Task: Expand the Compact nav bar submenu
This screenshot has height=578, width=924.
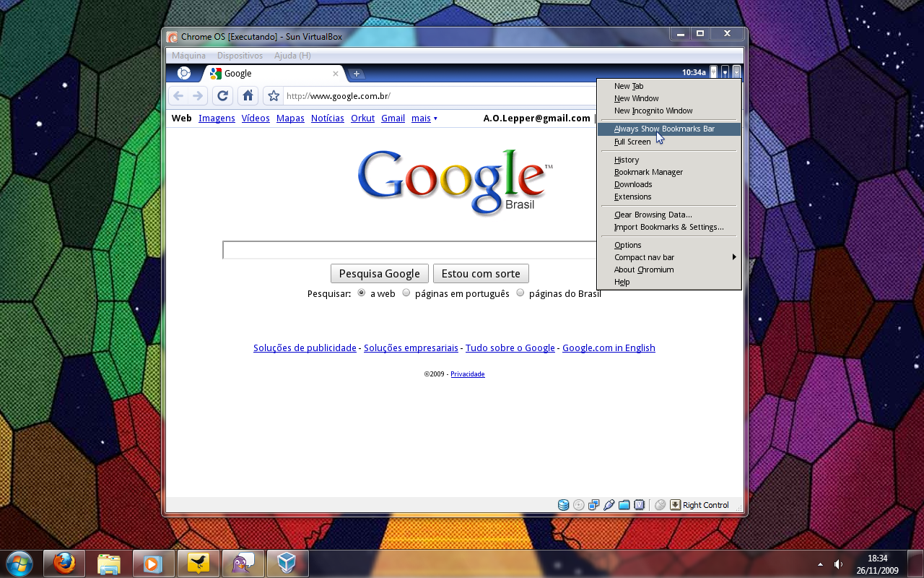Action: pyautogui.click(x=669, y=257)
